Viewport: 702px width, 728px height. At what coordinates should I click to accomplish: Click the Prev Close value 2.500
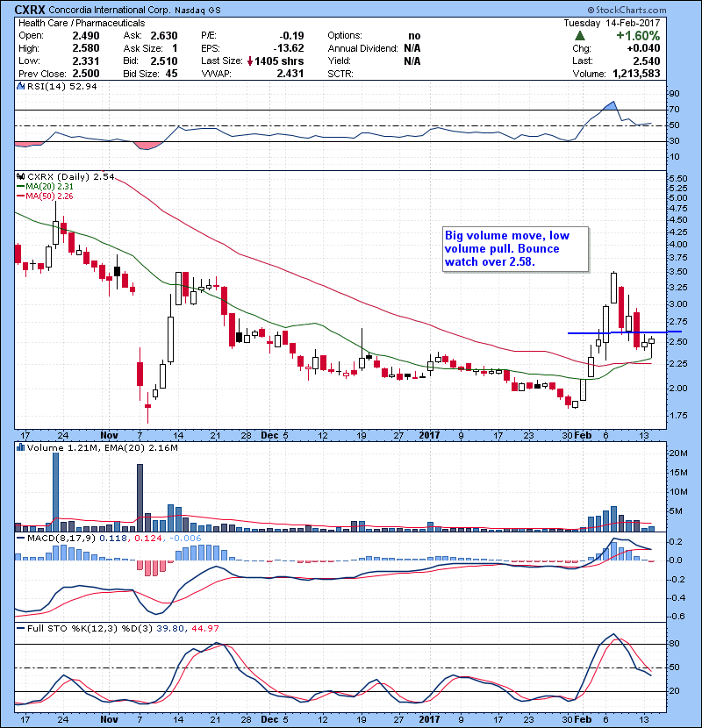pos(86,74)
